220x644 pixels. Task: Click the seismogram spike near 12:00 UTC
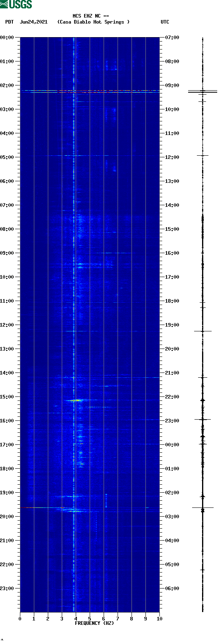pyautogui.click(x=202, y=155)
